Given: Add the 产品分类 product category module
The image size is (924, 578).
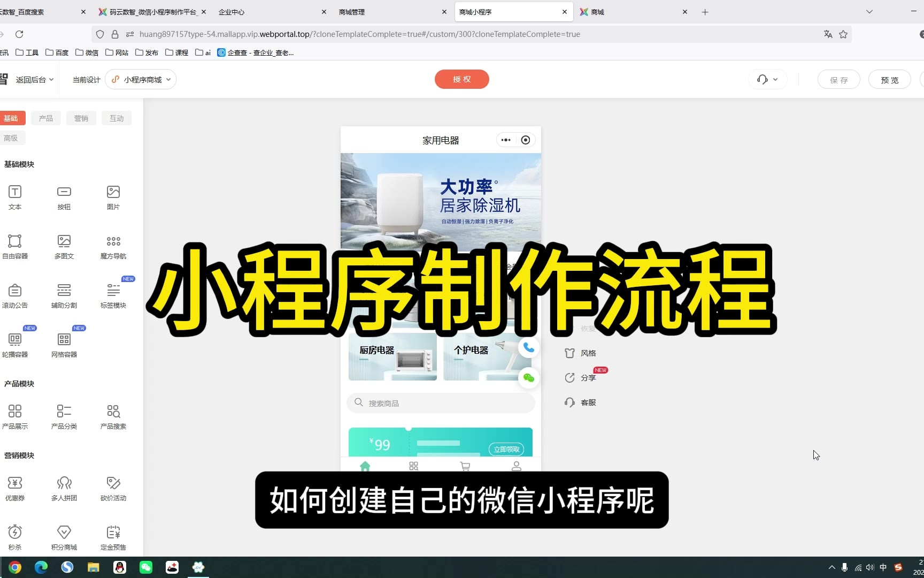Looking at the screenshot, I should point(64,417).
